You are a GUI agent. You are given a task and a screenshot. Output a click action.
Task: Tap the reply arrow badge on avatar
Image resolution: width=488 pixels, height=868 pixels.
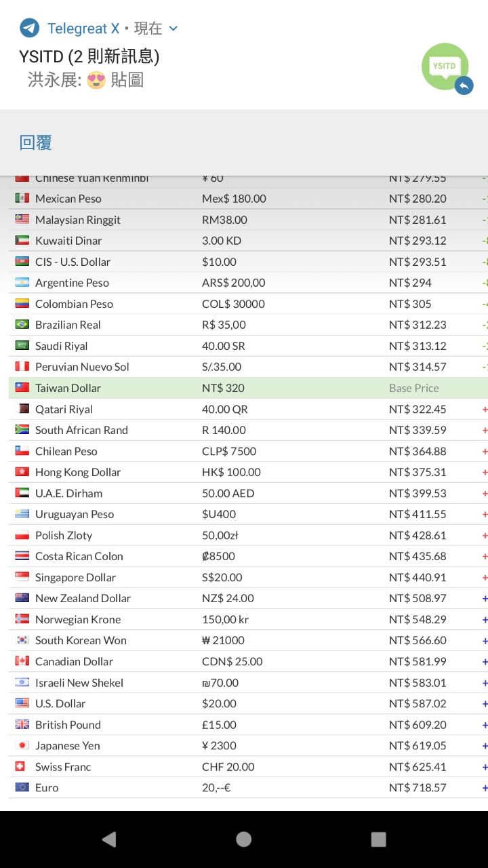(464, 85)
